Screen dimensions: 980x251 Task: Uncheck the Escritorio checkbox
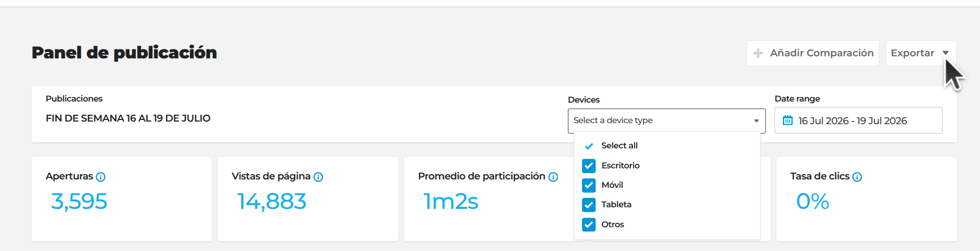point(589,166)
